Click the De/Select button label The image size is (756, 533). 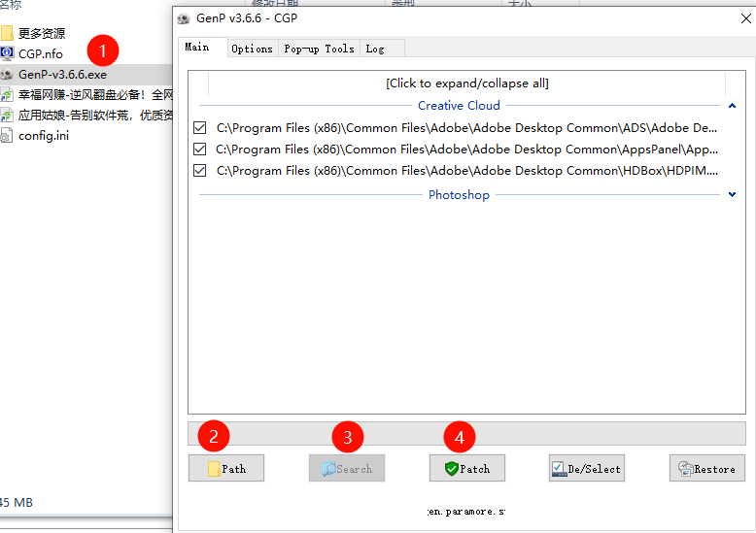tap(595, 469)
